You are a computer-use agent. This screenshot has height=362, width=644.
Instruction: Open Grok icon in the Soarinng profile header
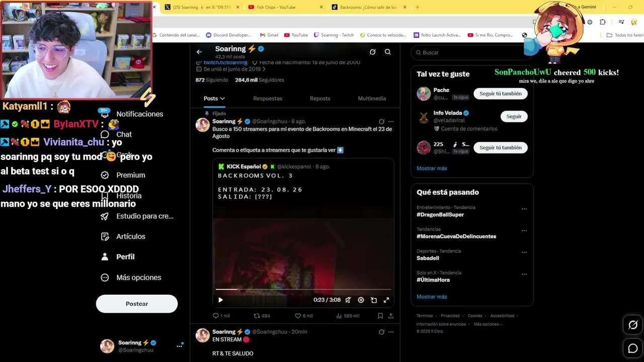click(372, 52)
